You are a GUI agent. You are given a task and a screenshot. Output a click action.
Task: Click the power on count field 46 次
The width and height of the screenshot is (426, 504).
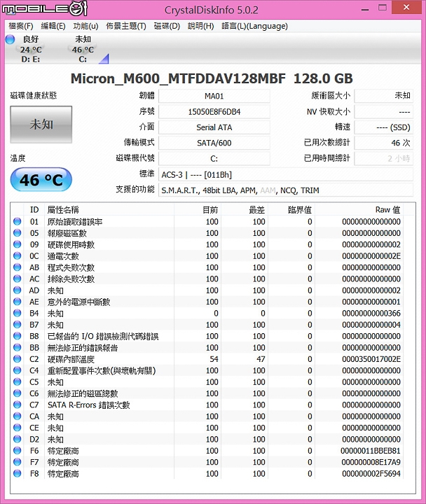(x=383, y=143)
